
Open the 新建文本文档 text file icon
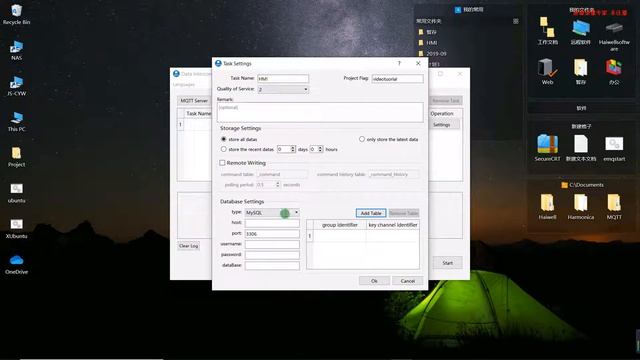[x=580, y=148]
